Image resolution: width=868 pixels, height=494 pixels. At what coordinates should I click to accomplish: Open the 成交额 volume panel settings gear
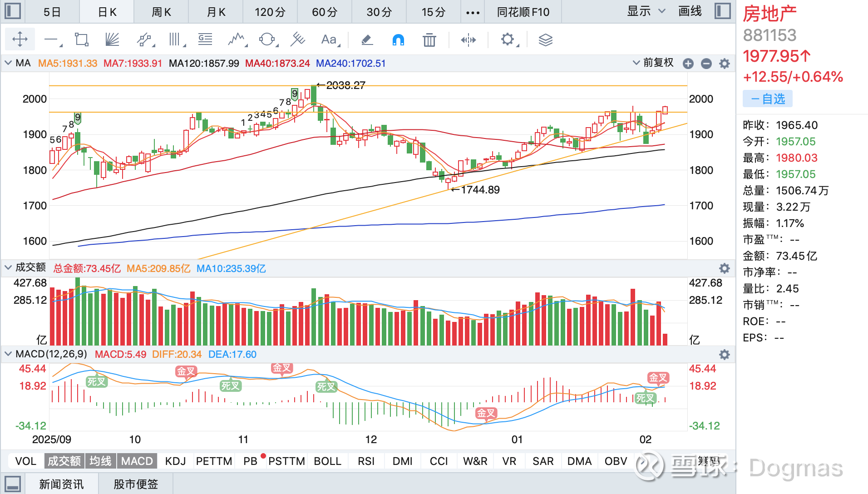click(725, 268)
